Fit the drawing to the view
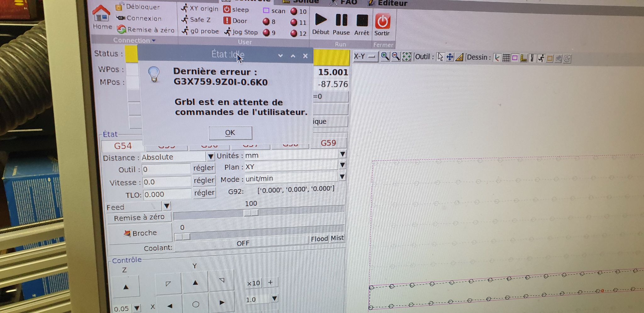 tap(406, 57)
